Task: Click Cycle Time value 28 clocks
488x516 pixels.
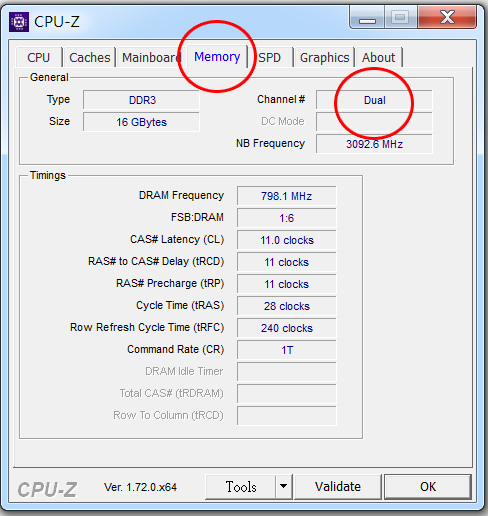Action: click(287, 306)
